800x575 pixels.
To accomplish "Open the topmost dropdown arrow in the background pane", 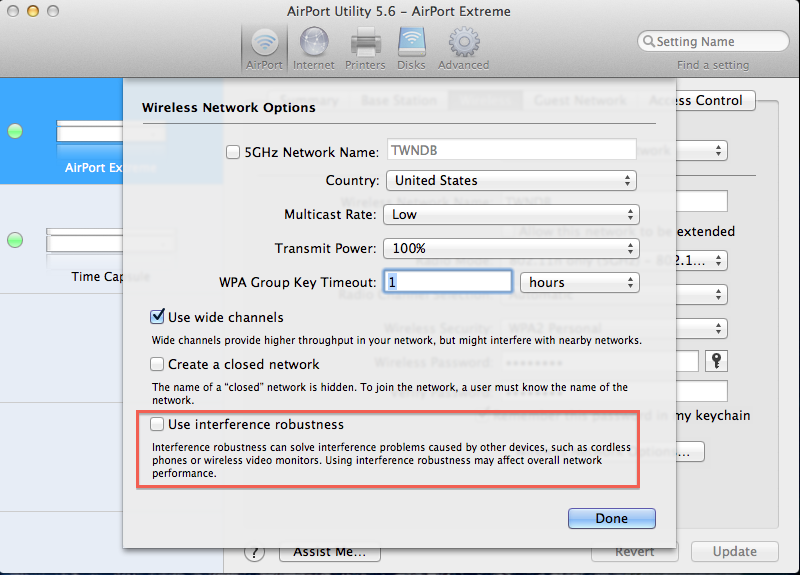I will (718, 151).
